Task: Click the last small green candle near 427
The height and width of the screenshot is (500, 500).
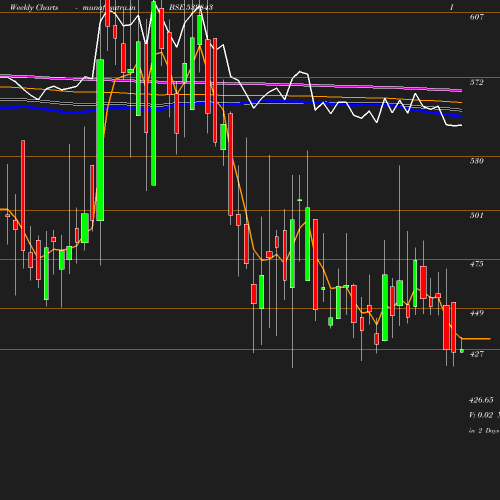Action: click(x=462, y=351)
